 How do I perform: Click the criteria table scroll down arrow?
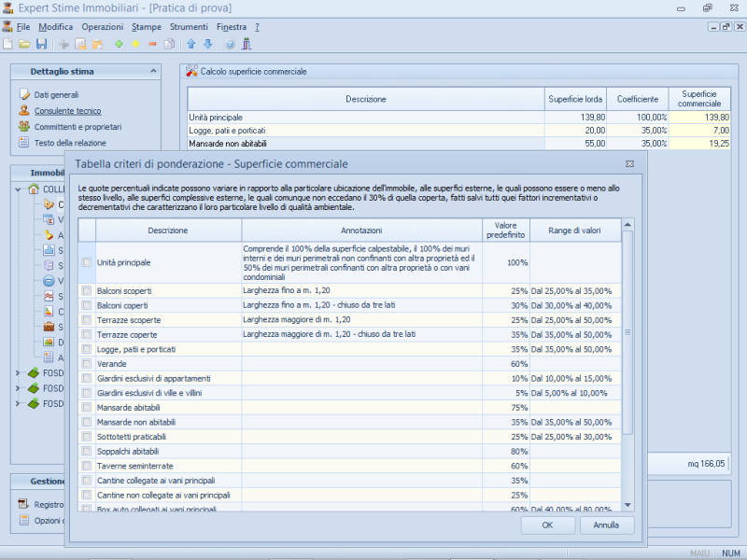click(x=627, y=505)
